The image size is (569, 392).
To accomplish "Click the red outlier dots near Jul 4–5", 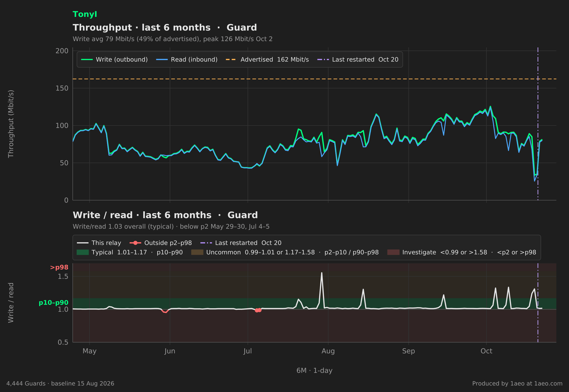I will (258, 310).
